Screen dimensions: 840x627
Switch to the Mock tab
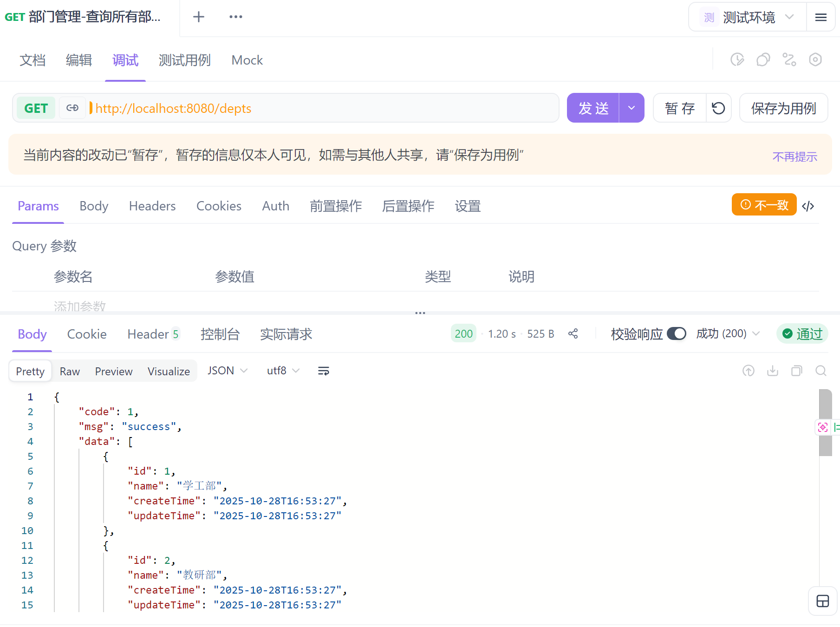tap(247, 60)
